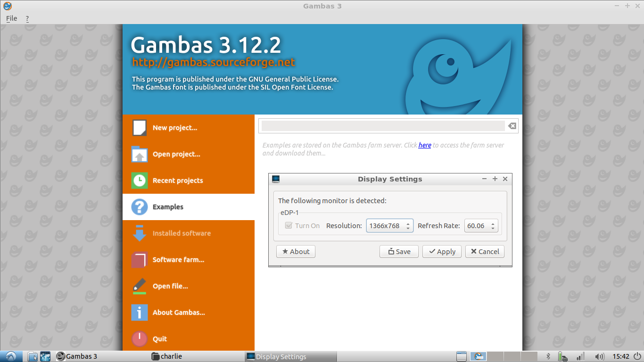Toggle the Turn On monitor checkbox

[289, 226]
